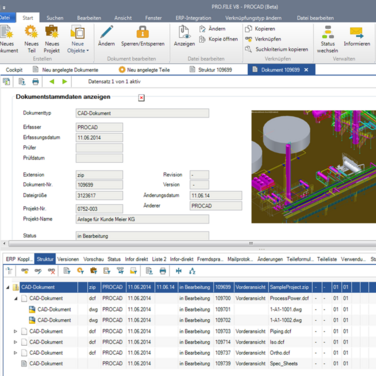Click the 3D plant preview image
The width and height of the screenshot is (376, 376).
(313, 167)
